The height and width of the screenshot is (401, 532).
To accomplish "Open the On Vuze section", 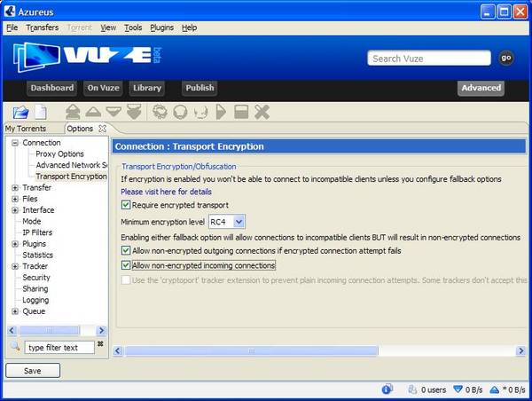I will (103, 88).
